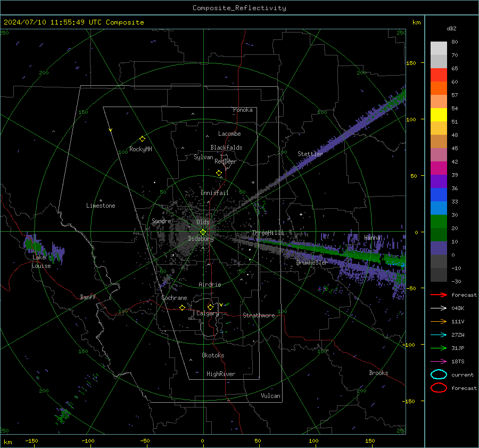Click the green 31JP arrow in the legend
This screenshot has width=479, height=448.
click(439, 348)
